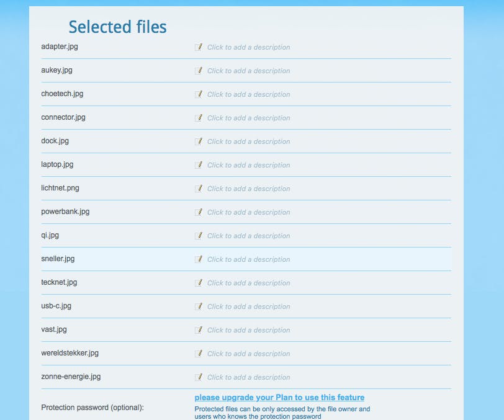Add a description for powerbank.jpg
504x420 pixels.
(248, 212)
